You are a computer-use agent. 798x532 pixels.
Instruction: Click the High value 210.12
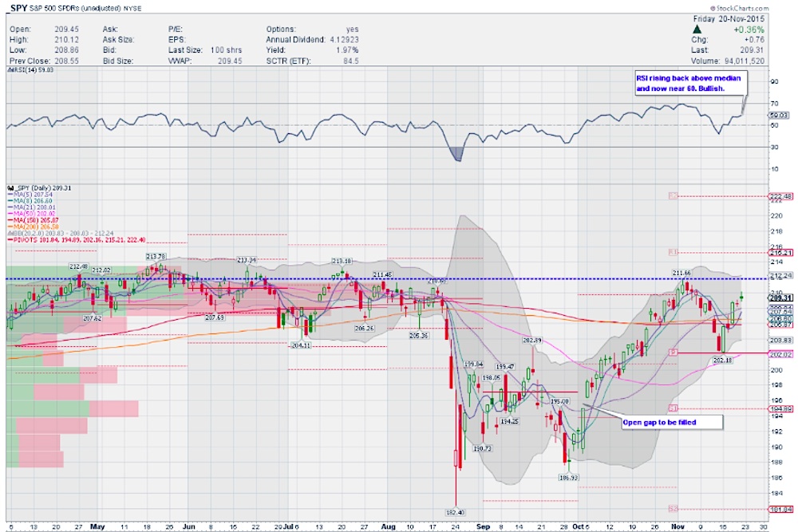tap(67, 40)
